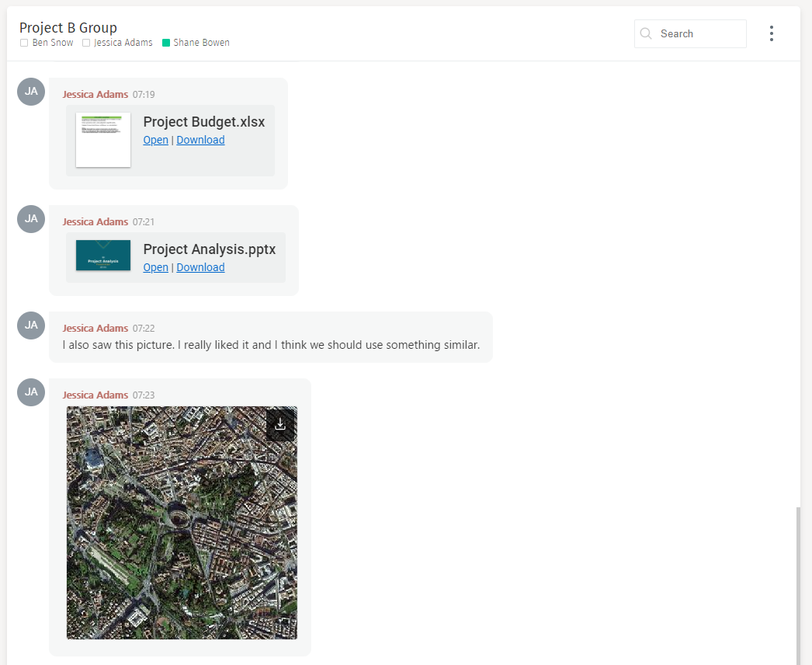
Task: Click the chat vertical scrollbar thumb
Action: (798, 584)
